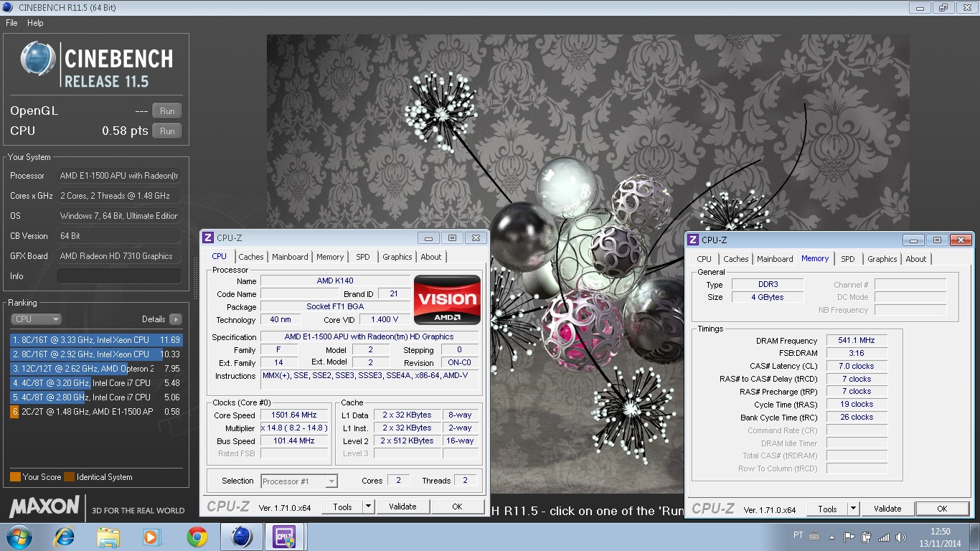Expand Tools dropdown arrow in right CPU-Z

854,509
